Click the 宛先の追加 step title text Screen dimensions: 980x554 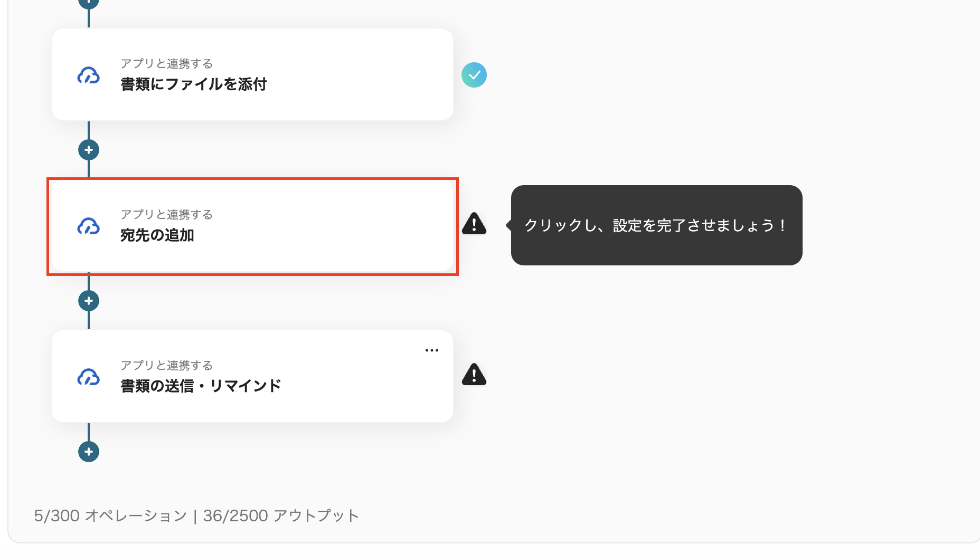tap(156, 236)
